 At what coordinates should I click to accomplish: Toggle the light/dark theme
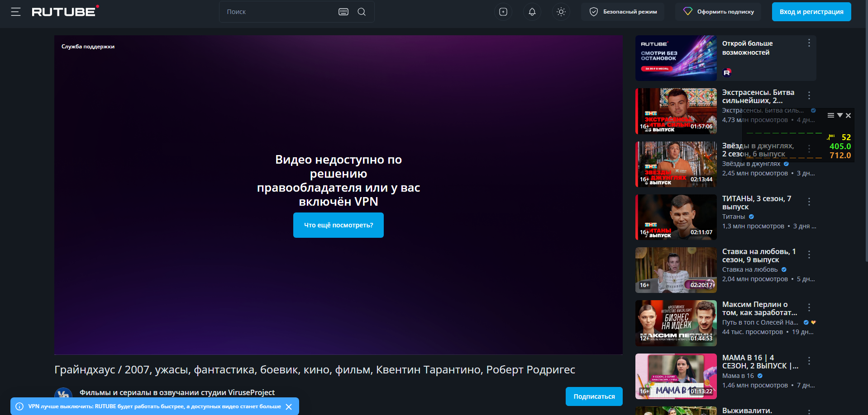click(561, 12)
